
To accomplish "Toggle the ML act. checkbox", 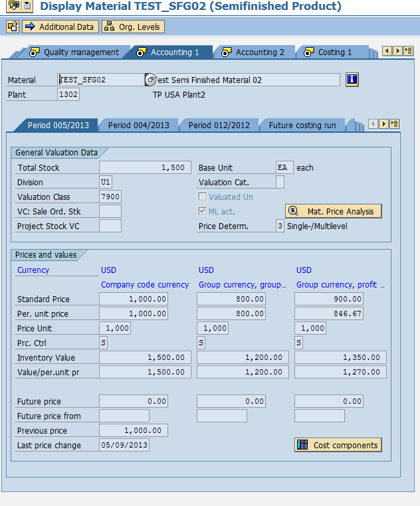I will 203,212.
